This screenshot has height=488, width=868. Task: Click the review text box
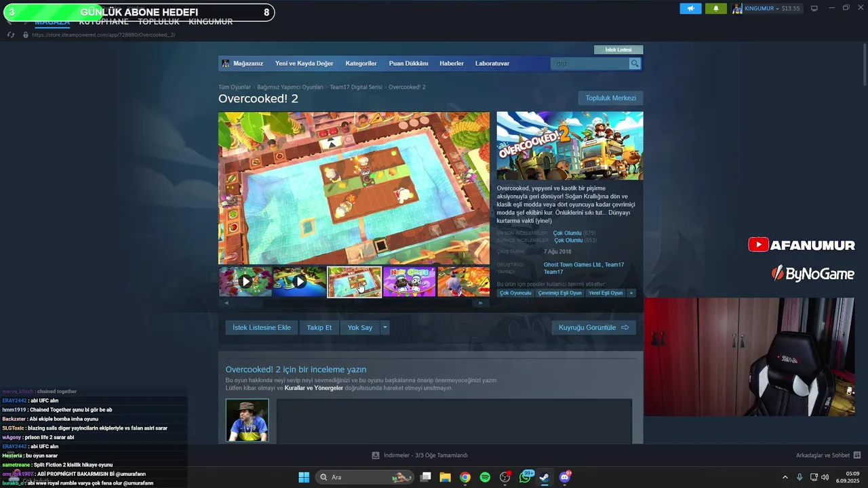pyautogui.click(x=454, y=420)
